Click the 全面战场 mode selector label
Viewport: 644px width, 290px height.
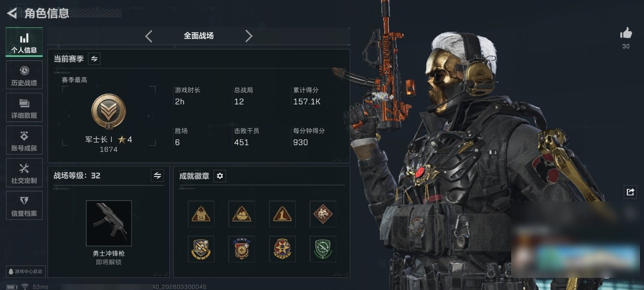coord(198,36)
